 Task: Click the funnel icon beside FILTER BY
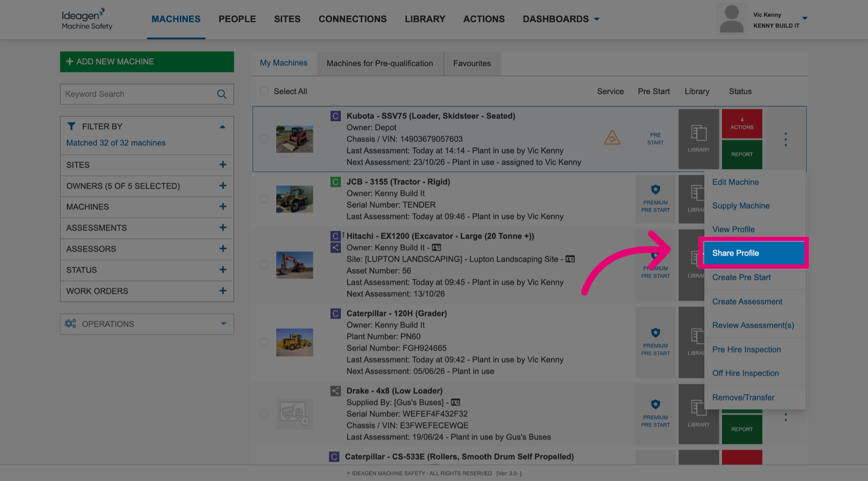71,126
